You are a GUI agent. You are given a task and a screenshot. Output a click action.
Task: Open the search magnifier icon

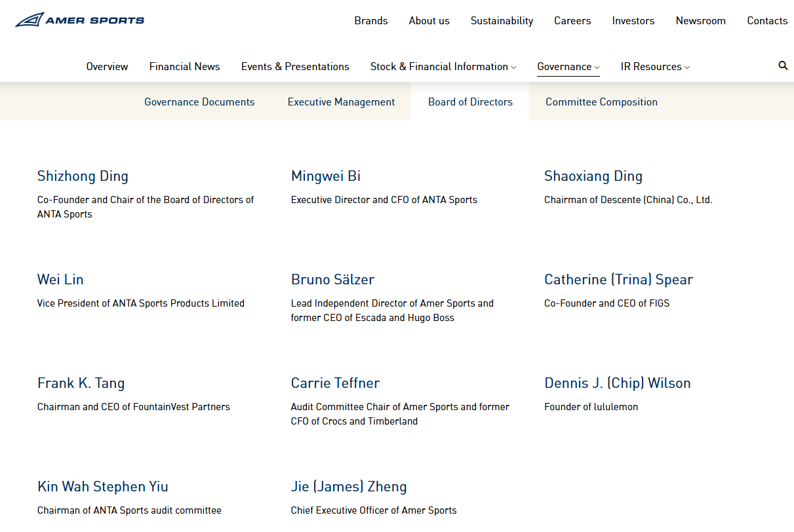(x=783, y=66)
